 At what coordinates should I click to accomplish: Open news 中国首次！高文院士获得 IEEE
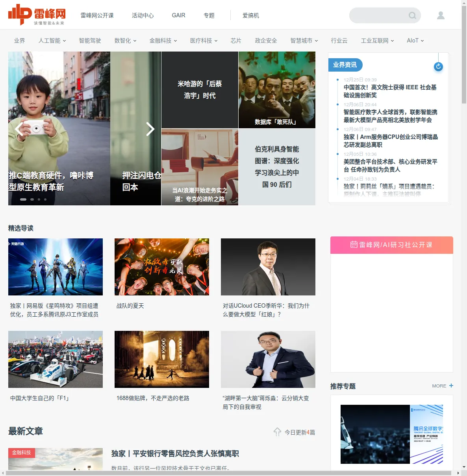[x=390, y=91]
